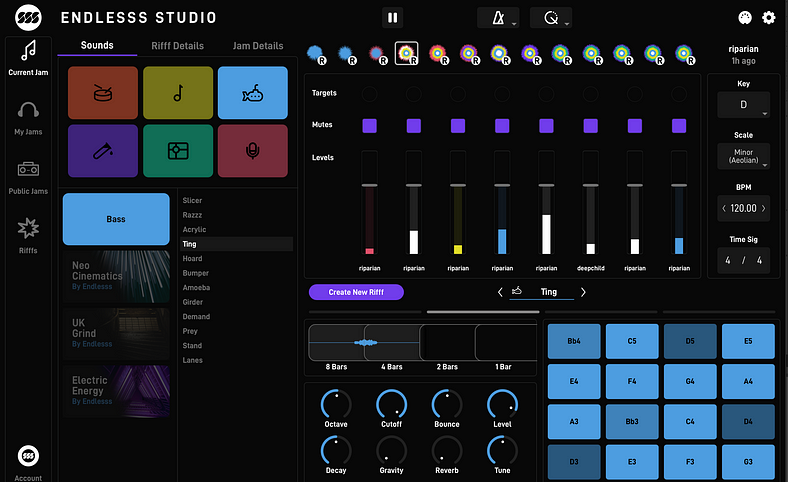Enable target on last channel
788x482 pixels.
679,93
